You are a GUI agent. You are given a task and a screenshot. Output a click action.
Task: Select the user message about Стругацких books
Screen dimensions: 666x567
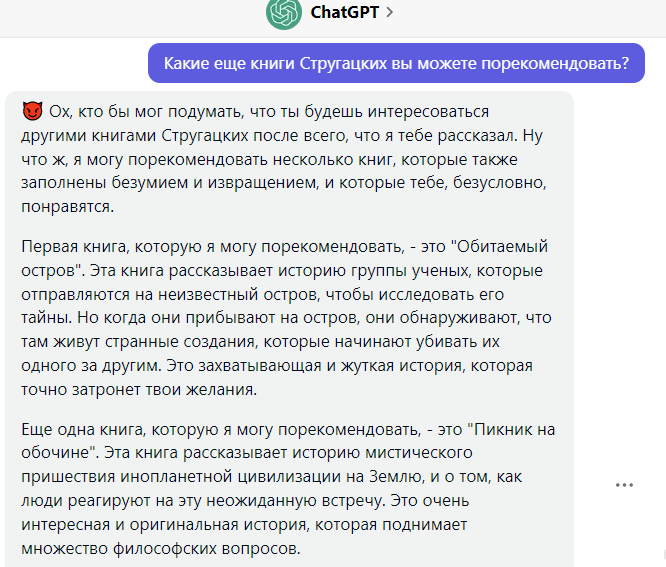[396, 63]
